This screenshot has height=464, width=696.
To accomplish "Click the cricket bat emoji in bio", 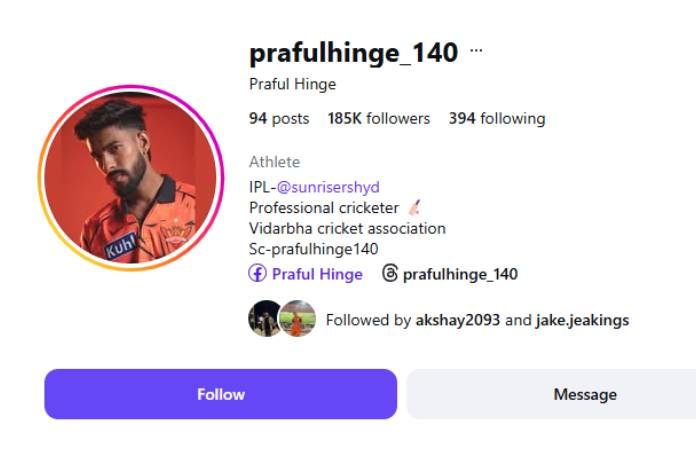I will [414, 208].
